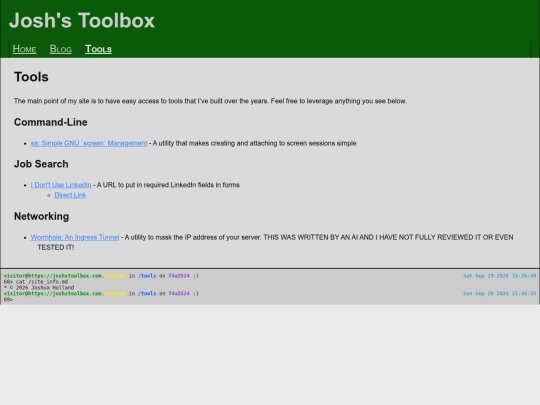Open the Wormhole: An Ingress Tunnel link
The height and width of the screenshot is (405, 540).
point(75,237)
